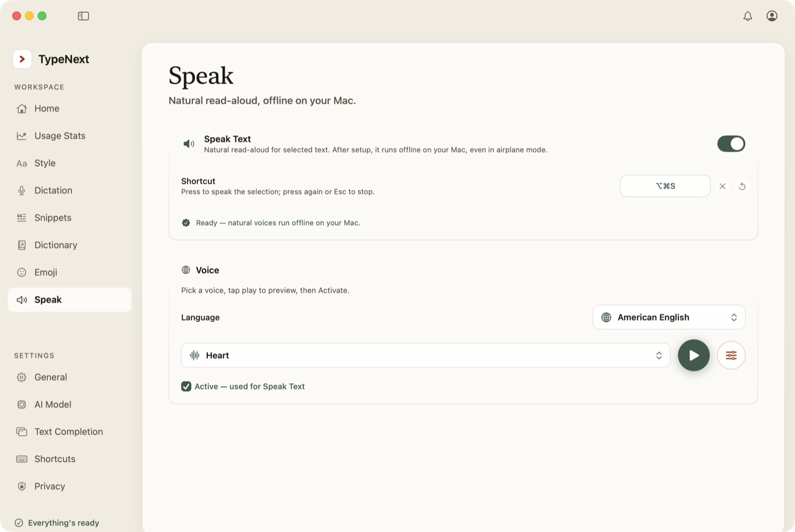Viewport: 795px width, 532px height.
Task: Click the TypeNext app title
Action: tap(64, 59)
